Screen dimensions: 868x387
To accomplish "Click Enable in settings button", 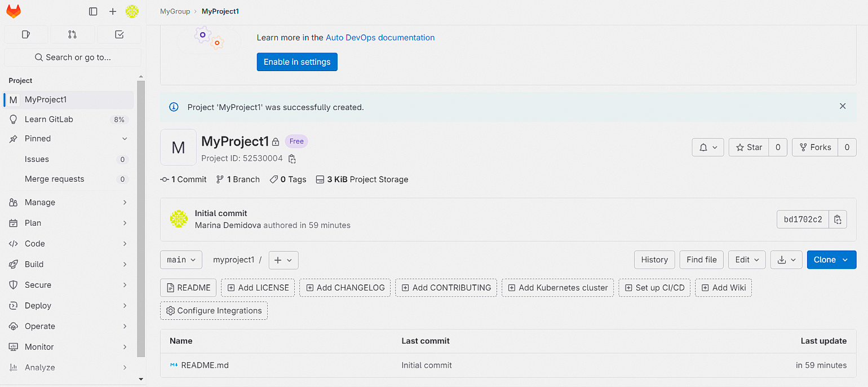I will (297, 62).
